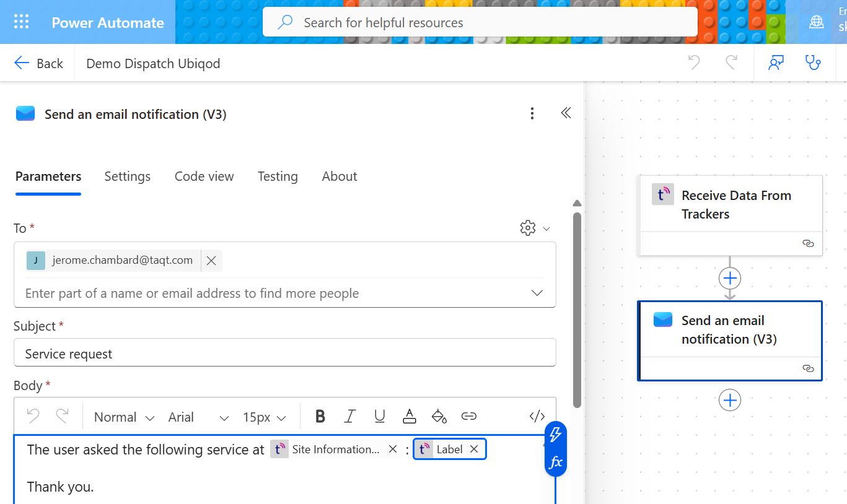The width and height of the screenshot is (847, 504).
Task: Open dynamic content lightning picker
Action: pyautogui.click(x=556, y=434)
